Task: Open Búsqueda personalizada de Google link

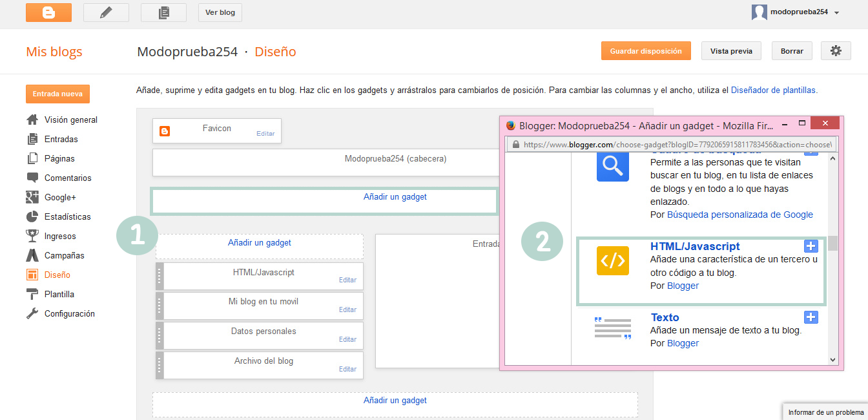Action: [x=740, y=215]
